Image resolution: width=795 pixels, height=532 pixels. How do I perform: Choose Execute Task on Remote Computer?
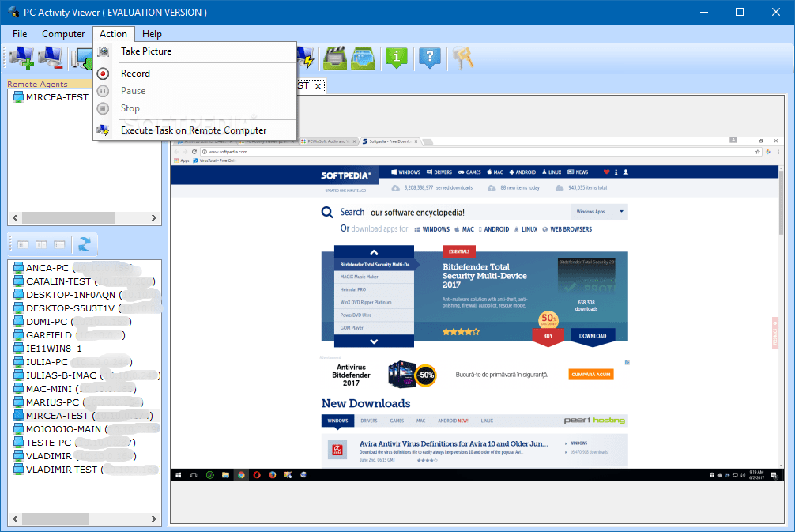[194, 131]
